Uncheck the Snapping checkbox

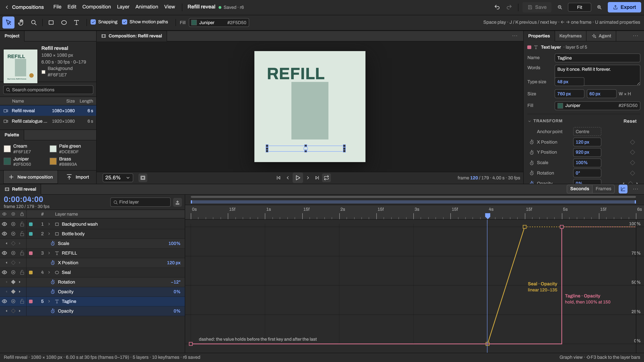click(93, 22)
